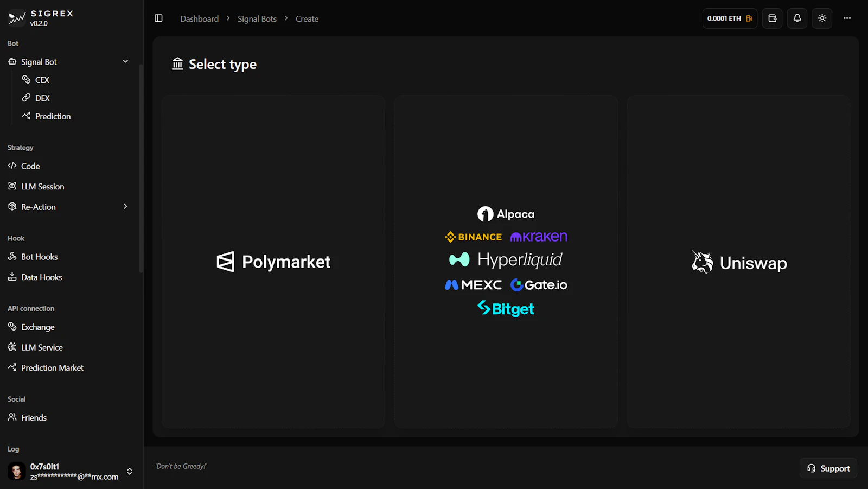Open the Prediction sub-item
This screenshot has height=489, width=868.
pyautogui.click(x=53, y=116)
